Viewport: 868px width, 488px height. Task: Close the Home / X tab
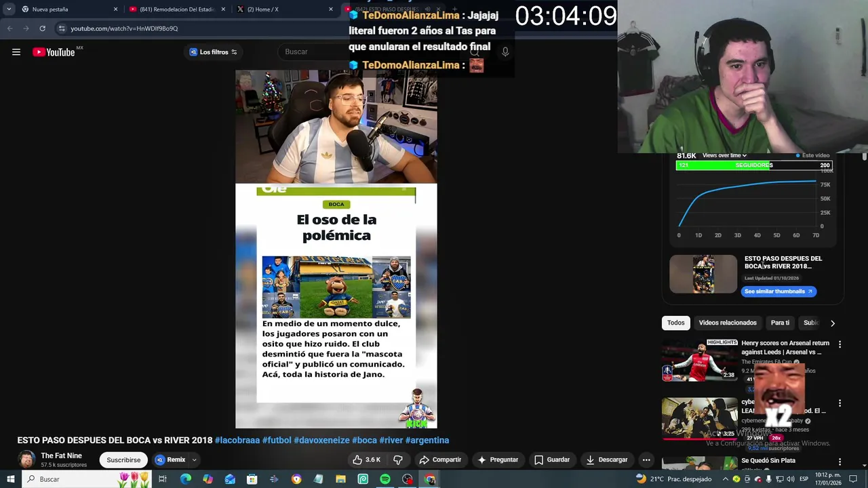pyautogui.click(x=331, y=9)
